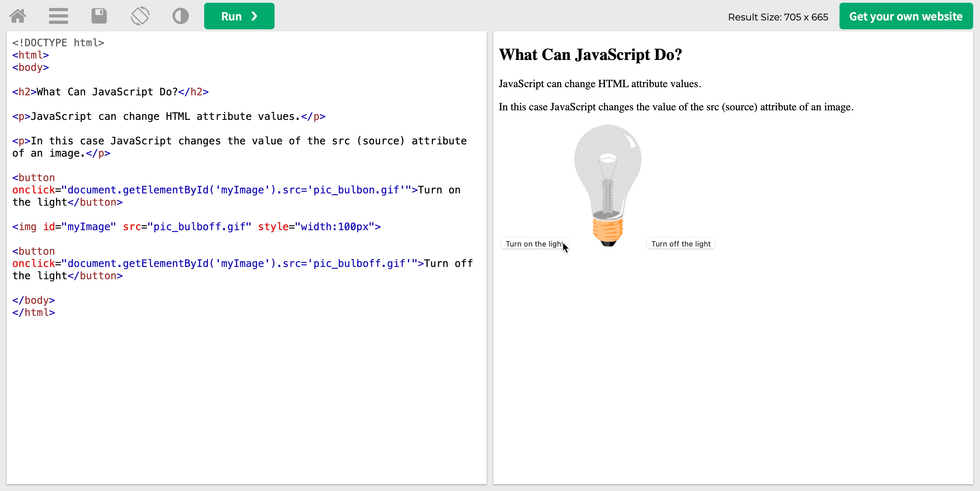Viewport: 980px width, 491px height.
Task: Click the Result Size text
Action: click(778, 17)
